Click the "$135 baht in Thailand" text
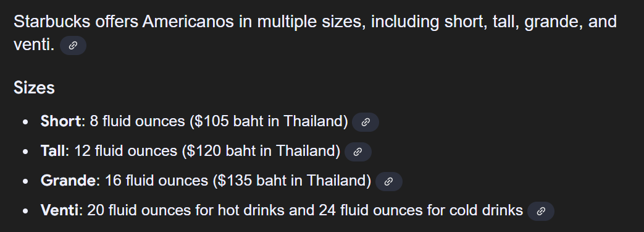Image resolution: width=644 pixels, height=232 pixels. click(292, 181)
